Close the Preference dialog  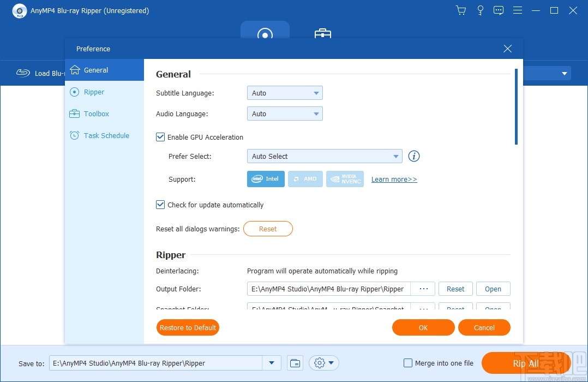[x=507, y=49]
